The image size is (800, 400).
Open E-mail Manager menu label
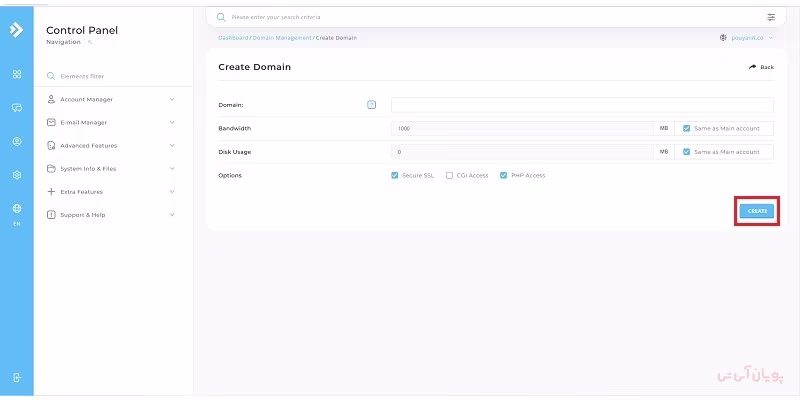pyautogui.click(x=84, y=122)
